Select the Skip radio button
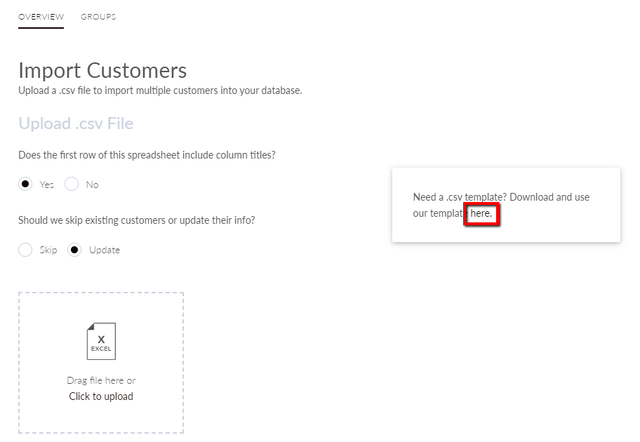The image size is (640, 442). 25,249
